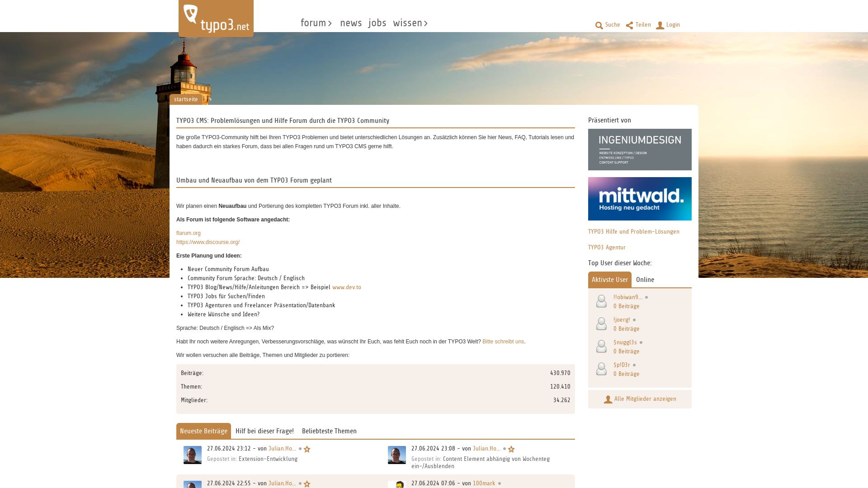Open the mittwald hosting banner

(640, 199)
